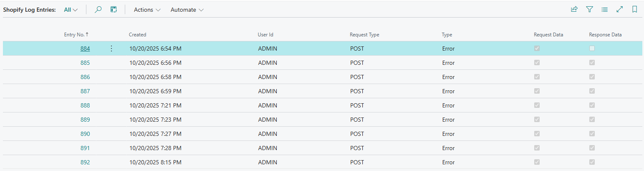Screen dimensions: 644x171
Task: Toggle Response Data checkbox for entry 884
Action: tap(592, 48)
